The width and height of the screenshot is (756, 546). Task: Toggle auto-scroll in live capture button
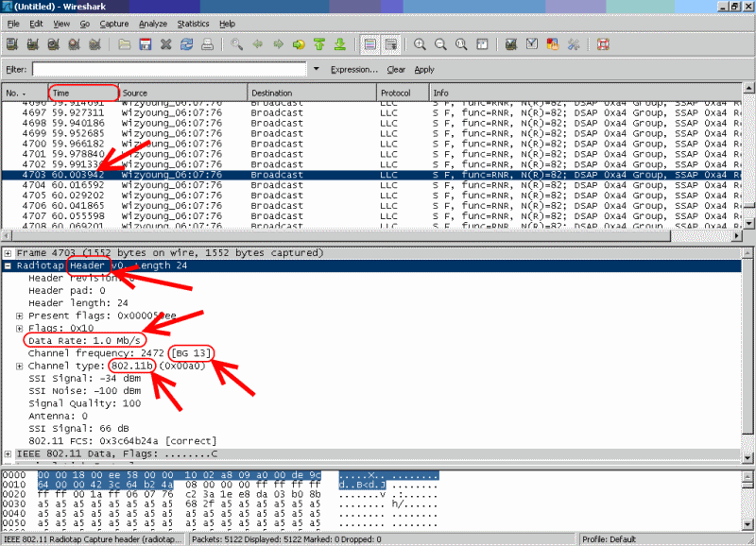(390, 44)
